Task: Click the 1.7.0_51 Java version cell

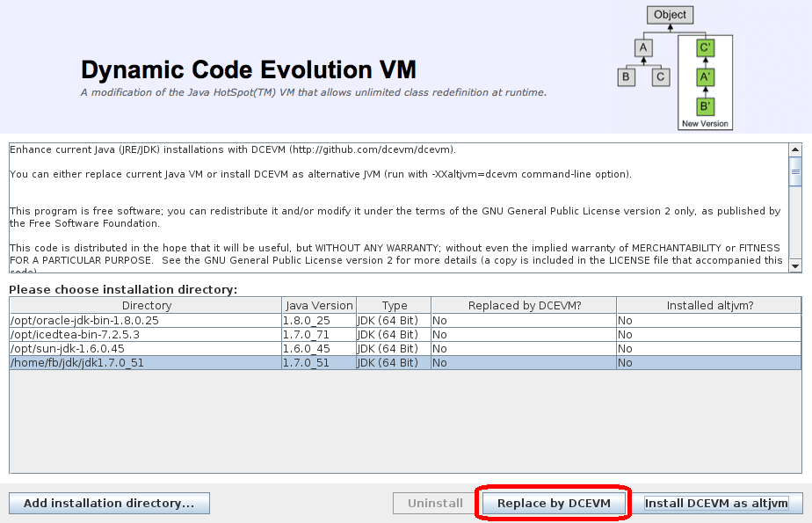Action: [x=319, y=362]
